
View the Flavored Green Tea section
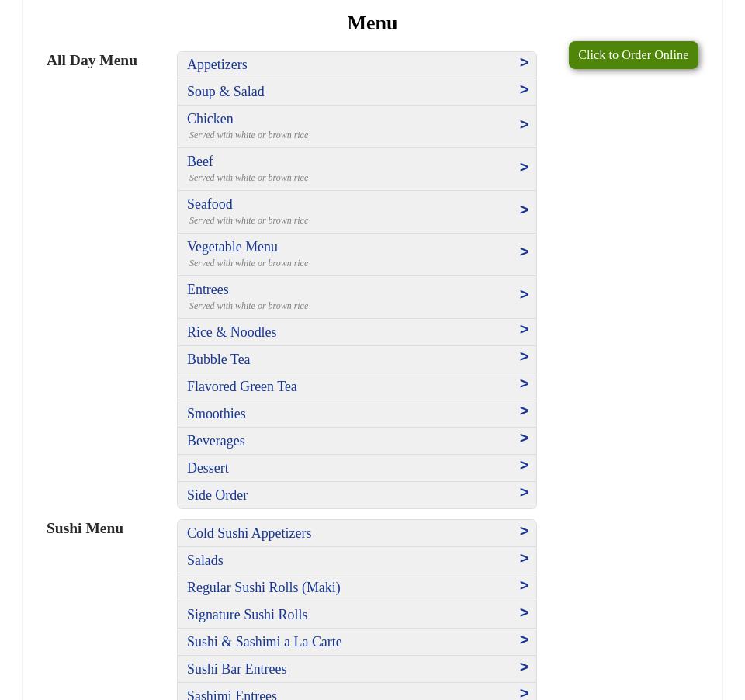(x=241, y=386)
